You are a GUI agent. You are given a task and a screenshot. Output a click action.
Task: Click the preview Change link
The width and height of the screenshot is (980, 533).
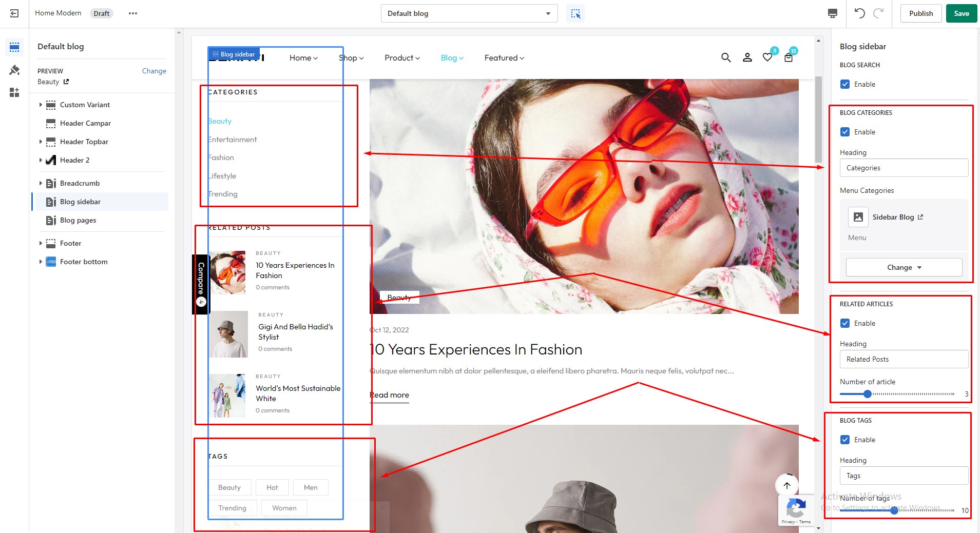pyautogui.click(x=154, y=71)
